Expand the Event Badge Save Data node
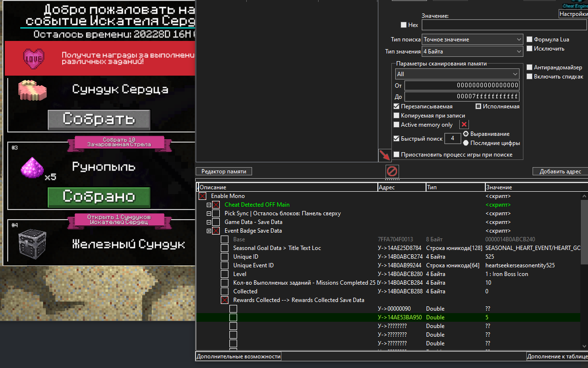This screenshot has height=368, width=588. pos(209,231)
